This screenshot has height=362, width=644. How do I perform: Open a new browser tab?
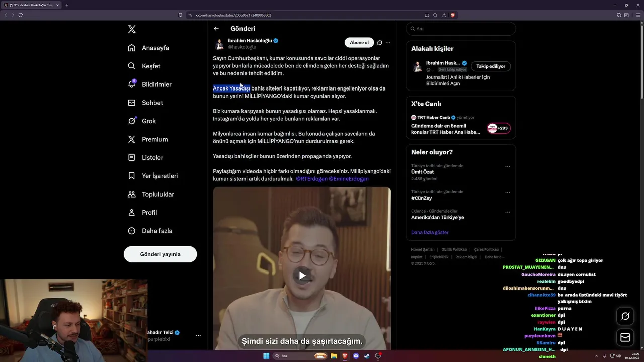66,5
